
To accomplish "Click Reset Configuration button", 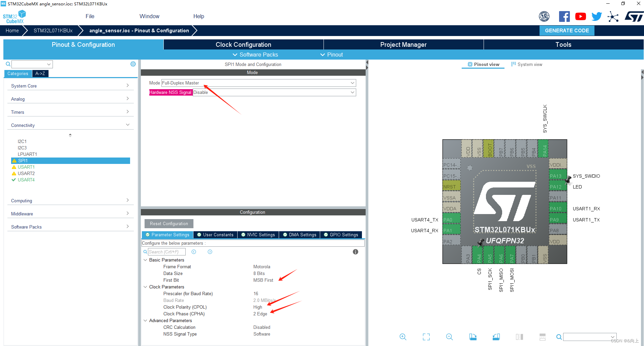I will (169, 223).
